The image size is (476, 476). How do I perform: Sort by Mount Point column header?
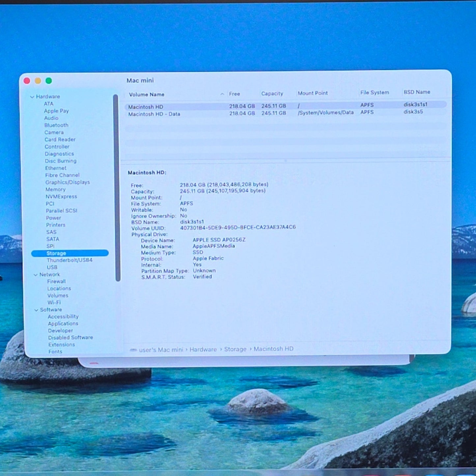pos(313,93)
